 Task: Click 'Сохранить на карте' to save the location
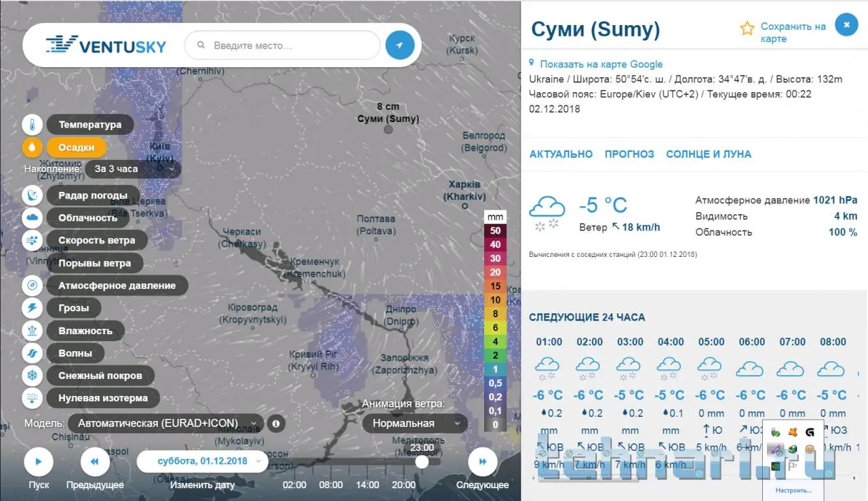pos(793,33)
